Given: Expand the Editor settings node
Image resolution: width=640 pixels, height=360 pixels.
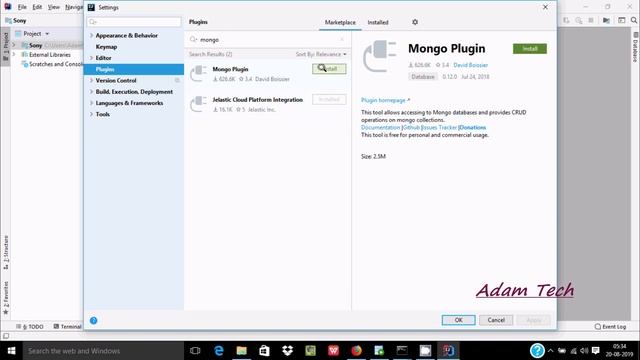Looking at the screenshot, I should [91, 58].
